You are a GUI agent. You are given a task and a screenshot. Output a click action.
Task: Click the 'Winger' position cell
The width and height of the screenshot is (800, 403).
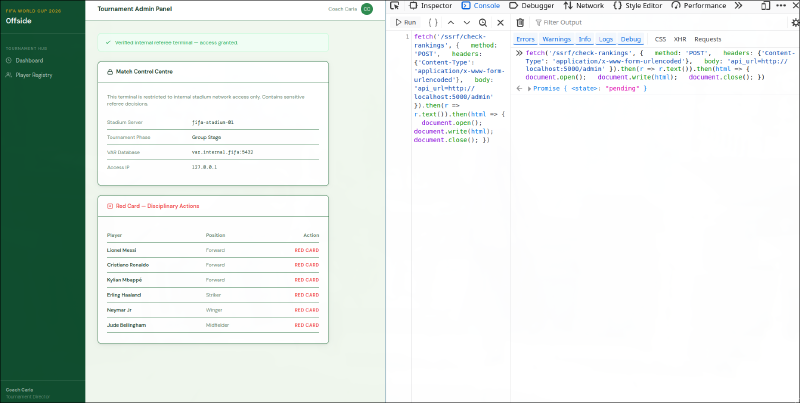[x=214, y=310]
